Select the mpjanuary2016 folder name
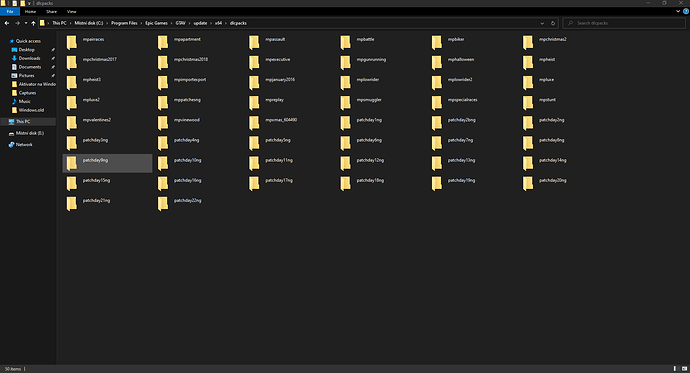The image size is (690, 373). pos(280,80)
